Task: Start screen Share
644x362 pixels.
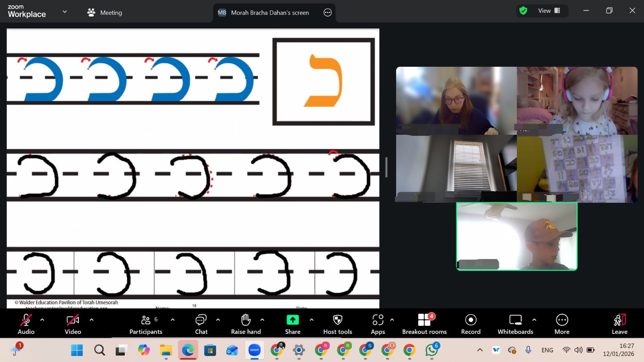Action: (293, 324)
